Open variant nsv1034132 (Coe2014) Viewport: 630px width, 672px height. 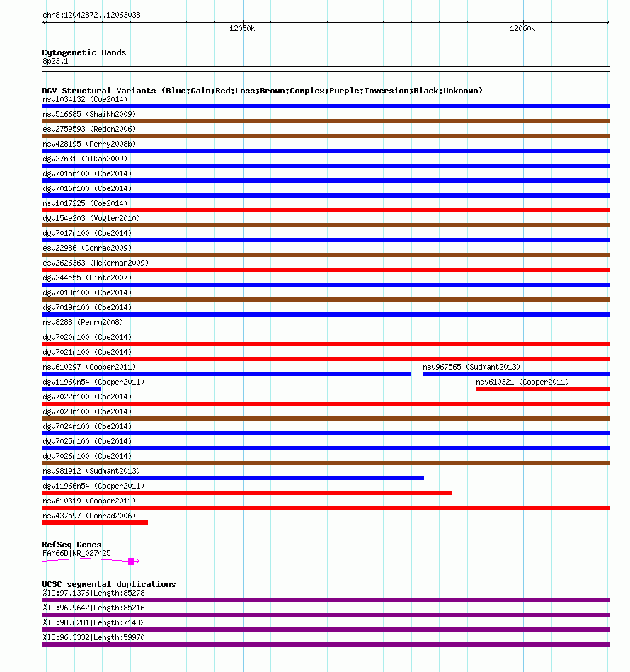85,99
